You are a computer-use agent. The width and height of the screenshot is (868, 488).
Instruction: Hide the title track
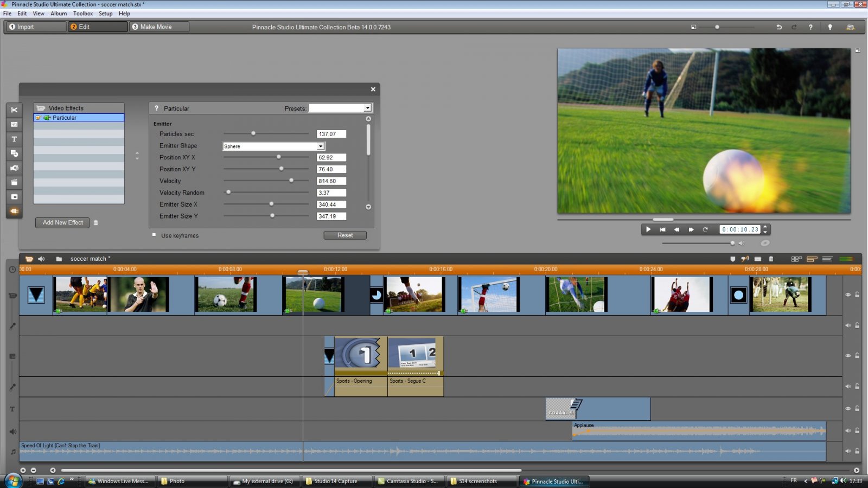[x=848, y=409]
